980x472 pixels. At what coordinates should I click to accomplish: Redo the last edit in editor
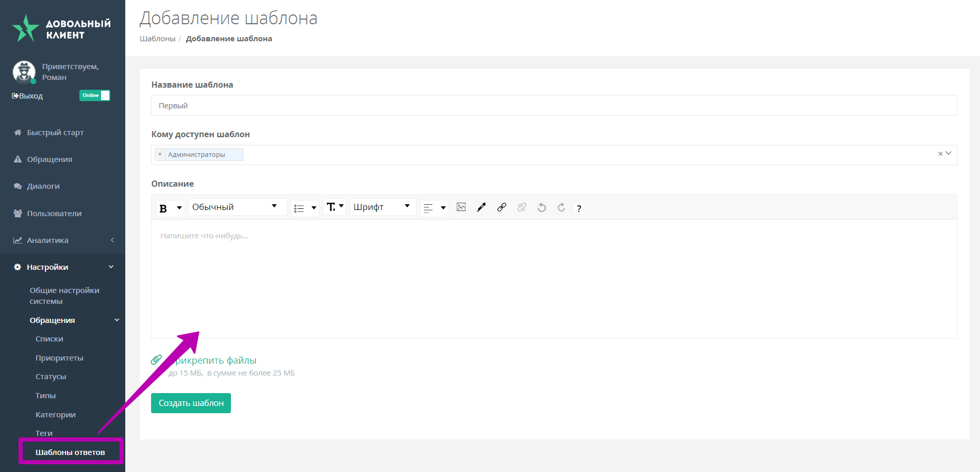coord(561,207)
